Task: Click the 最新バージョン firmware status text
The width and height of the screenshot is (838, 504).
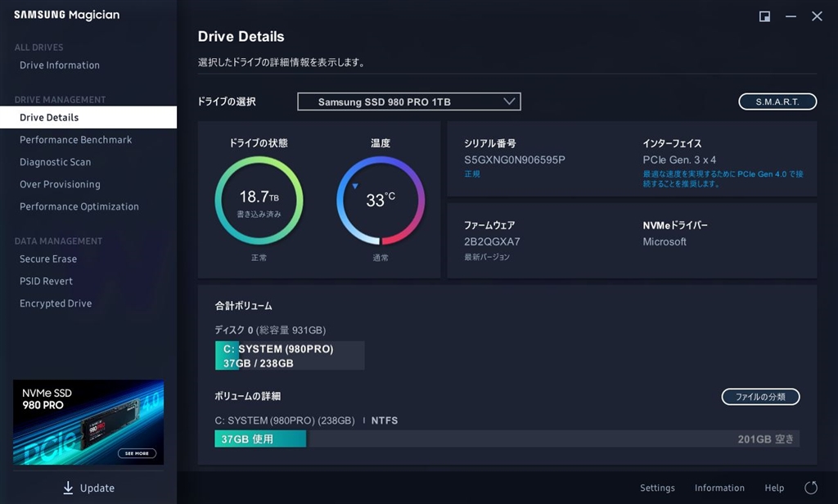Action: [486, 257]
